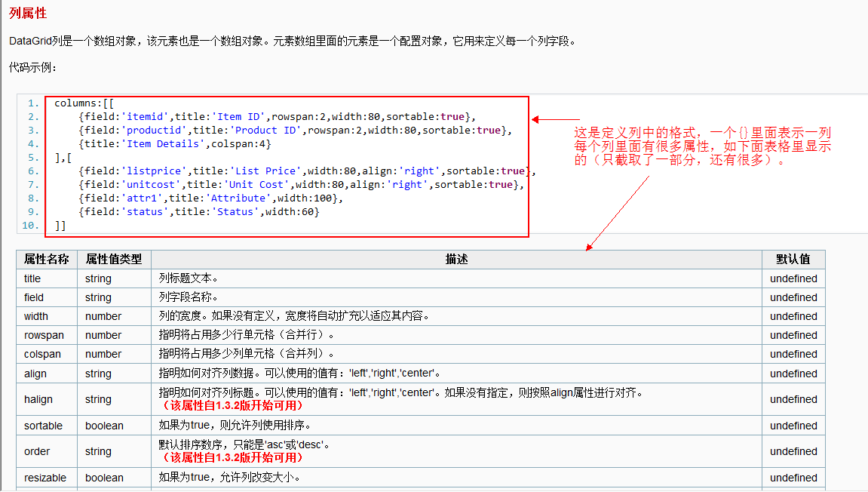
Task: Click the '属性值类型' column header
Action: [x=113, y=260]
